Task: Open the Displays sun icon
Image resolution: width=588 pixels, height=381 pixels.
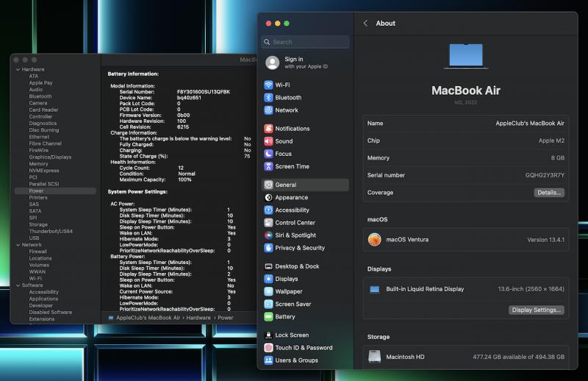Action: 268,279
